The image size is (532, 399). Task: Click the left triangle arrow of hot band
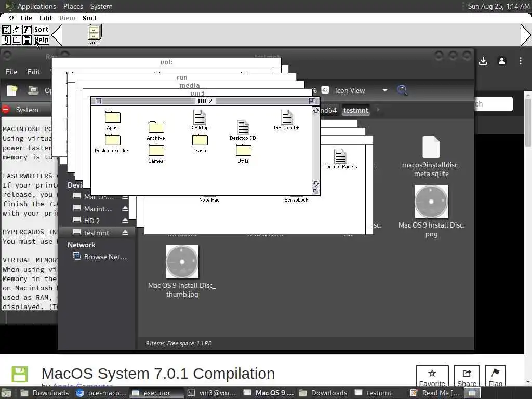[x=57, y=35]
